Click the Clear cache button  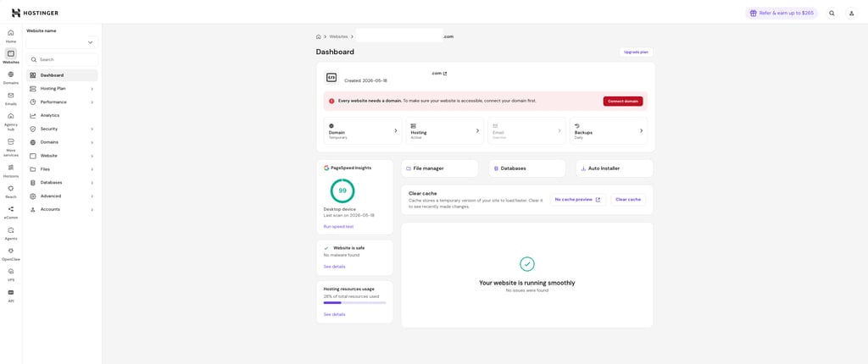[x=628, y=199]
